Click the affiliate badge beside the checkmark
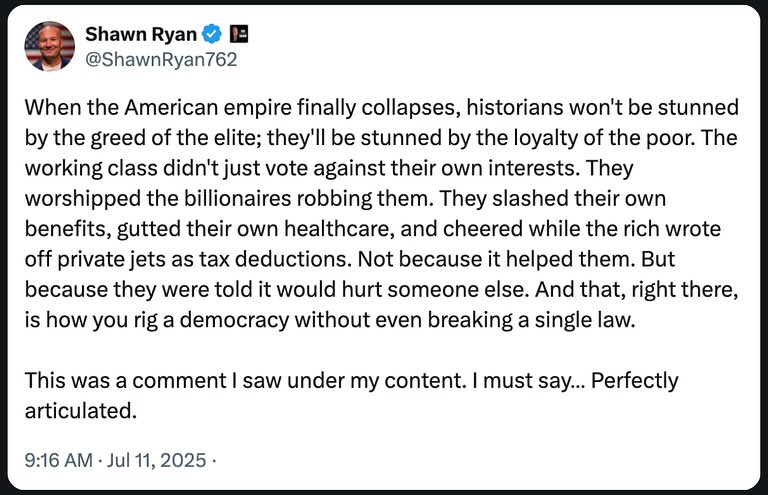Viewport: 768px width, 495px height. click(239, 34)
